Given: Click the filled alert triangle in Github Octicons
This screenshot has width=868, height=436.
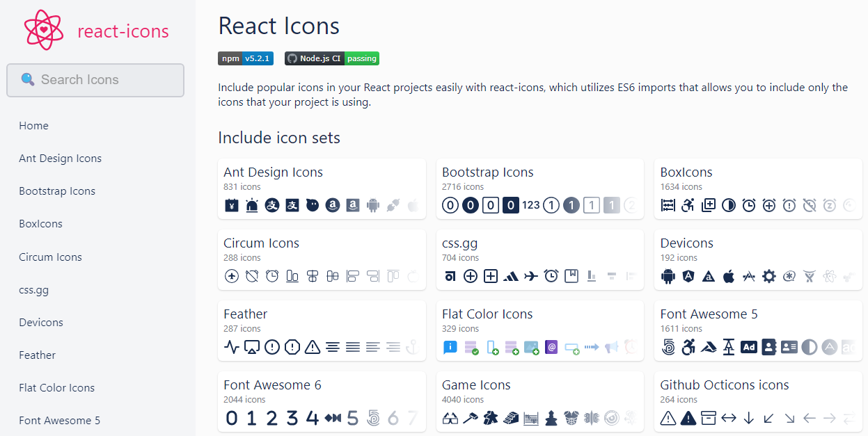Looking at the screenshot, I should (688, 418).
